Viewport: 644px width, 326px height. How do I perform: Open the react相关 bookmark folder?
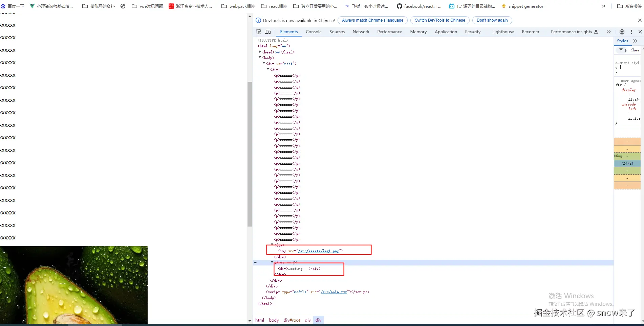click(x=274, y=6)
